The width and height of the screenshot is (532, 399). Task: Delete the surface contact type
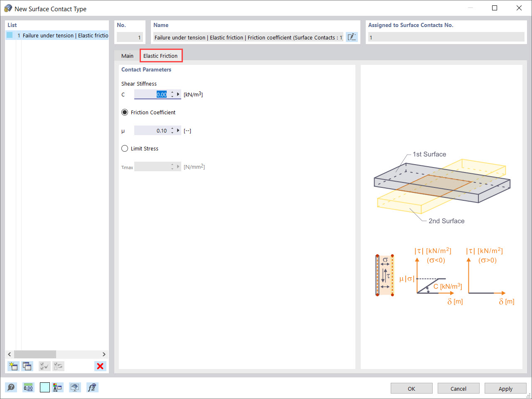click(100, 366)
